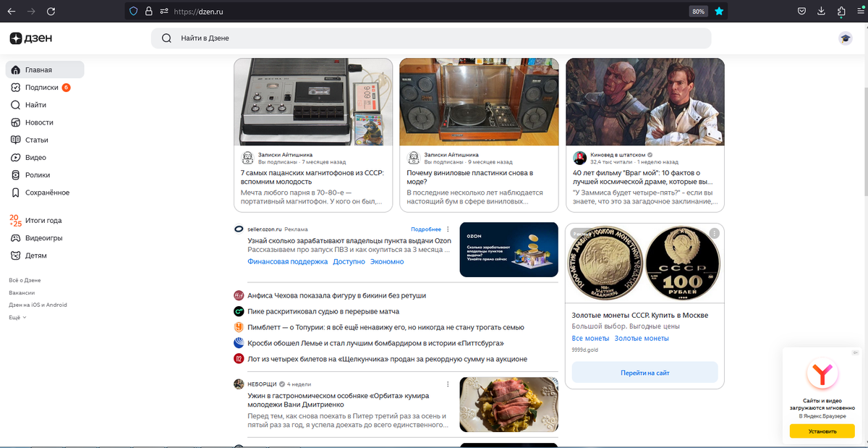Screen dimensions: 868x448
Task: Open Новости section in sidebar
Action: [39, 122]
